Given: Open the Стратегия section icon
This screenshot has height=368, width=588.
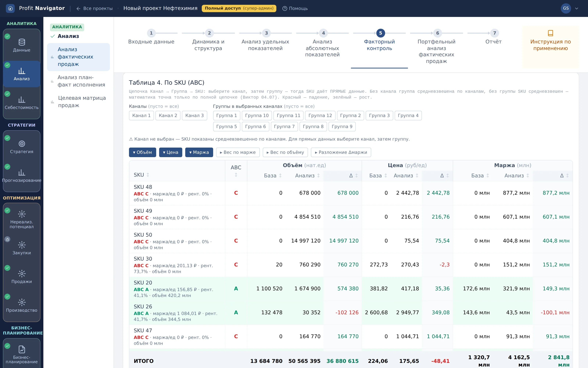Looking at the screenshot, I should click(22, 144).
